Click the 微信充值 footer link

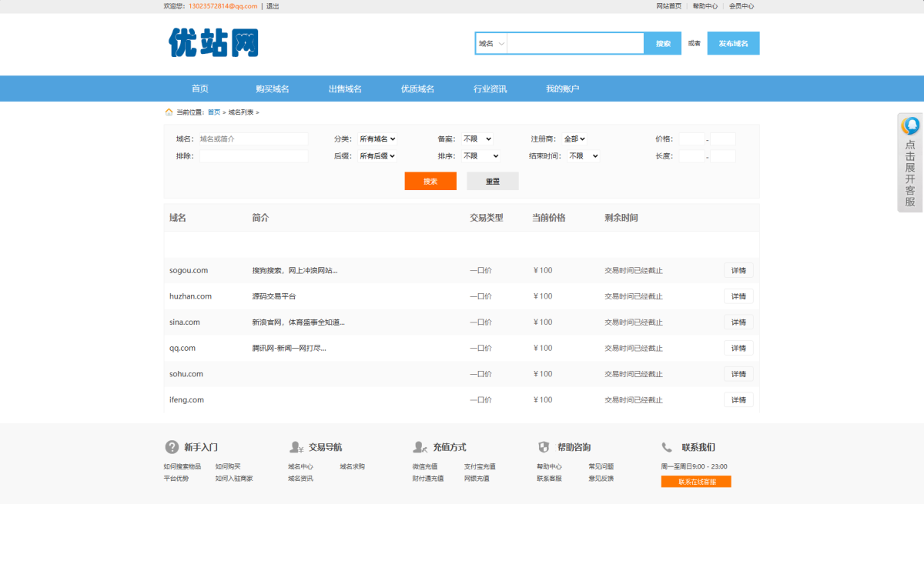pyautogui.click(x=425, y=466)
